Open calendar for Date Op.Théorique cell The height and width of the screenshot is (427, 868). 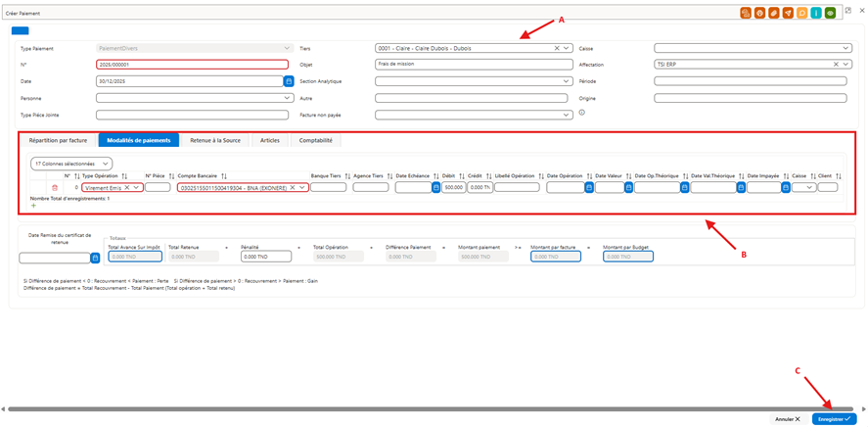pos(685,188)
